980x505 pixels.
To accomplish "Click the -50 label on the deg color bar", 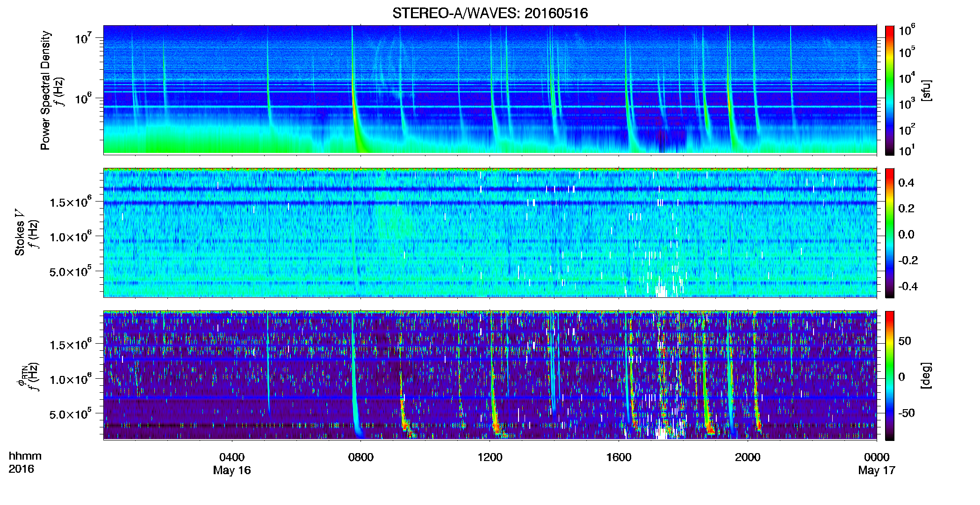I will (x=907, y=413).
